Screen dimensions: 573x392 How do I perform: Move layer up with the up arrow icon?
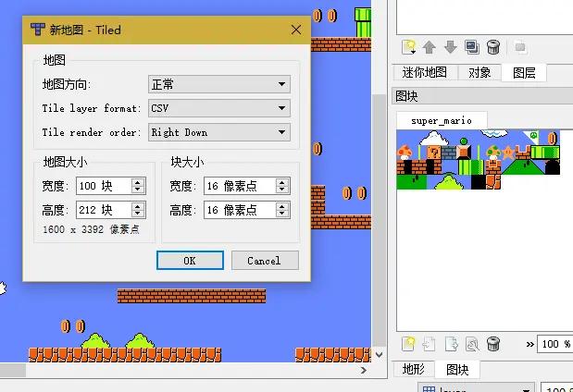(430, 47)
